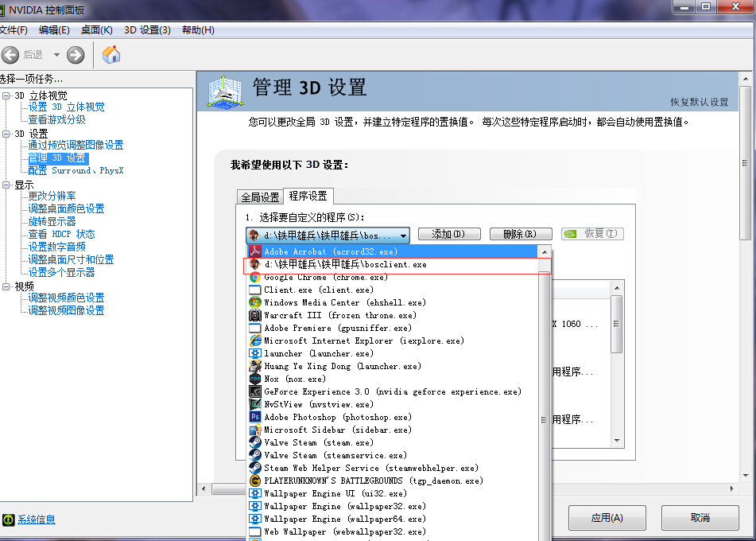Click the 应用(A) button
The image size is (756, 541).
607,518
